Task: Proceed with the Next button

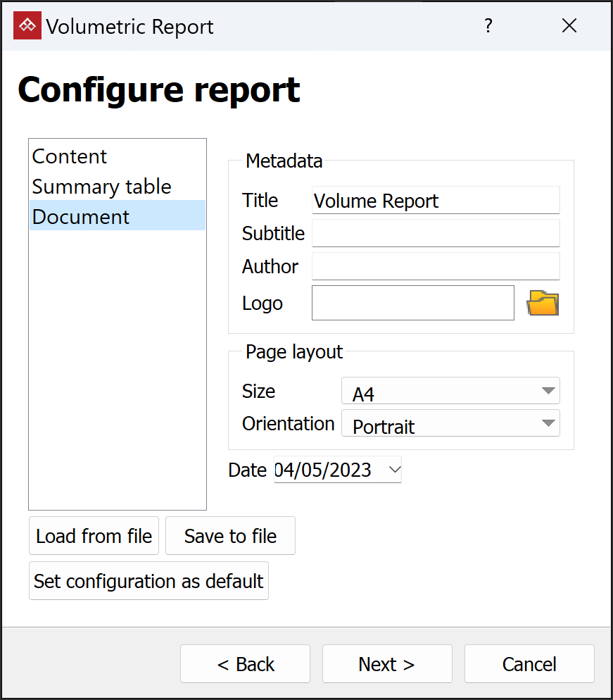Action: (386, 664)
